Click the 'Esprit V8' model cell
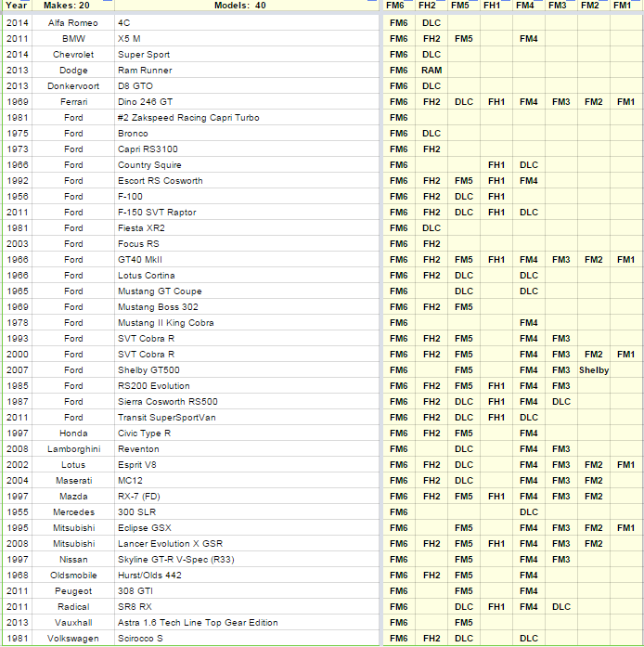Screen dimensions: 644x647 (246, 465)
